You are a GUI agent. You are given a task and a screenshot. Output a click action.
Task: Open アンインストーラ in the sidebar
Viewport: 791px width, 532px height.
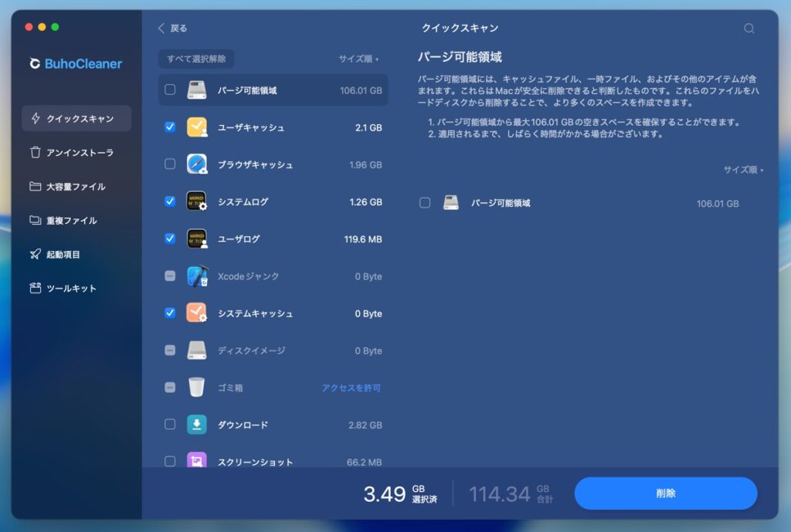point(79,153)
